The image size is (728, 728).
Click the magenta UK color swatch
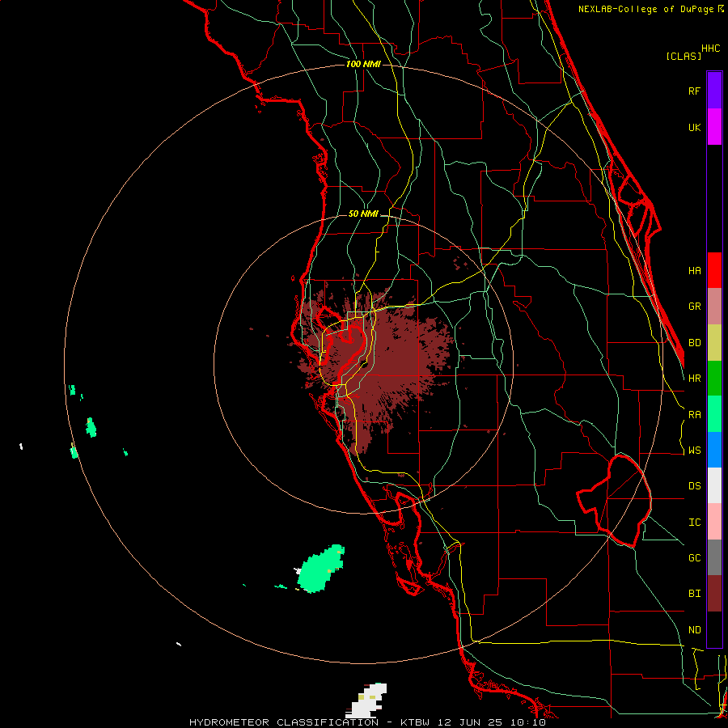(x=714, y=127)
